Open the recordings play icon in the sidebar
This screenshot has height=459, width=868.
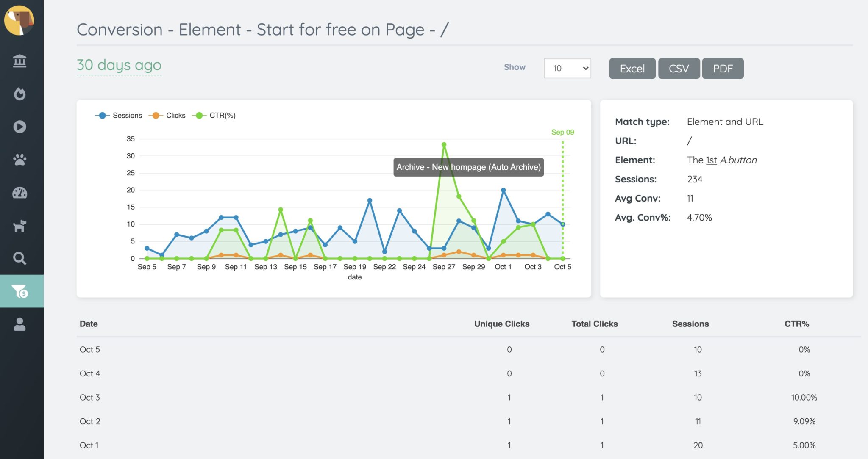[x=20, y=127]
